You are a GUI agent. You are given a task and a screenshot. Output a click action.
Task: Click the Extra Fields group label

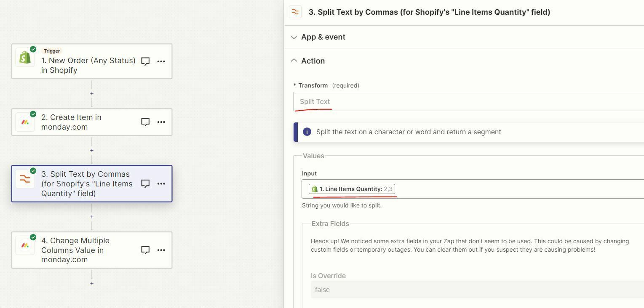tap(330, 223)
